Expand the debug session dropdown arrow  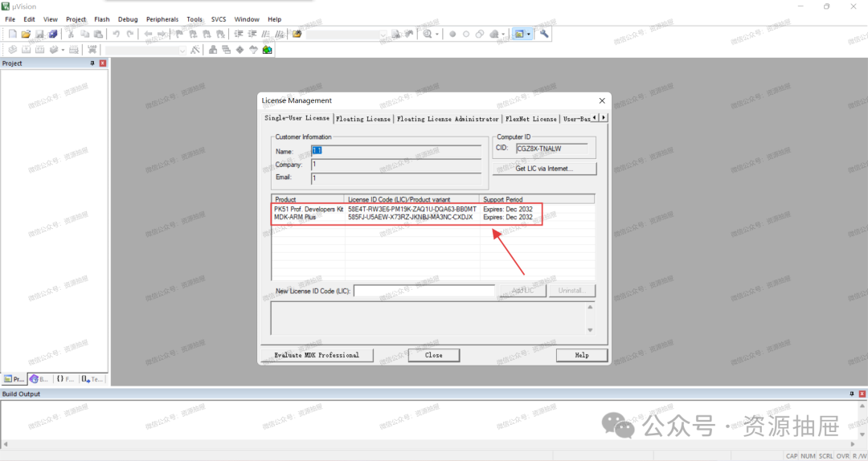[436, 35]
